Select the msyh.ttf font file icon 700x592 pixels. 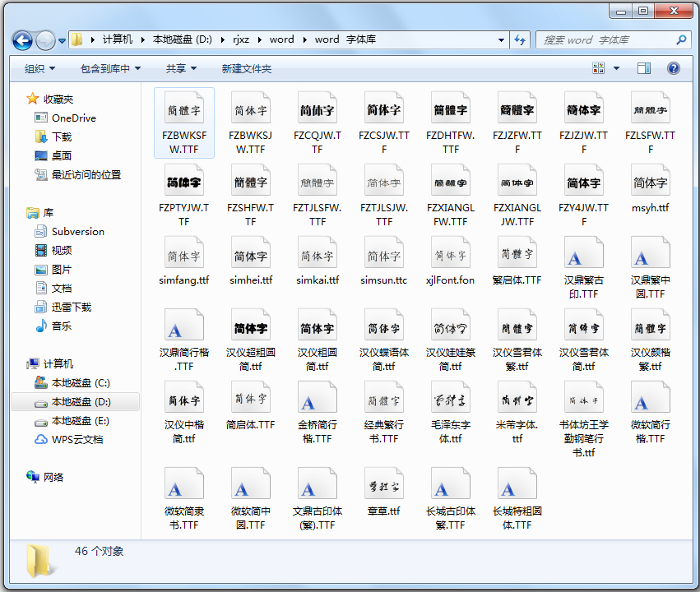[650, 180]
